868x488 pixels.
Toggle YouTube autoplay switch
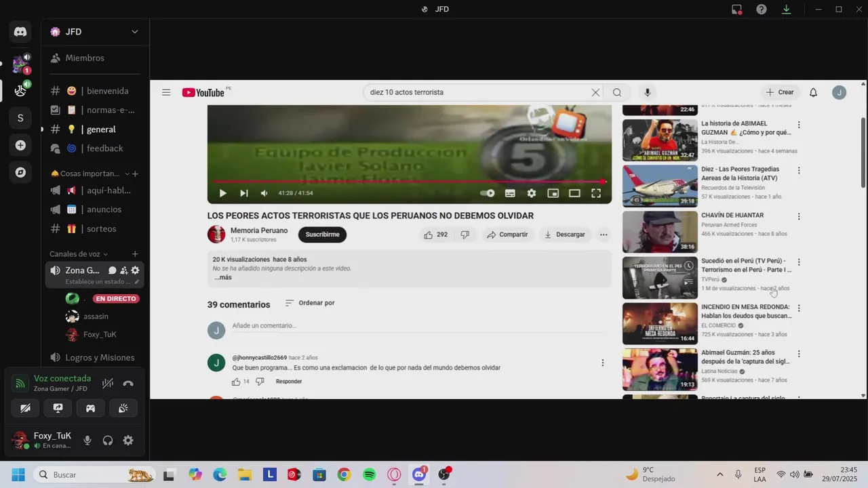pyautogui.click(x=488, y=193)
